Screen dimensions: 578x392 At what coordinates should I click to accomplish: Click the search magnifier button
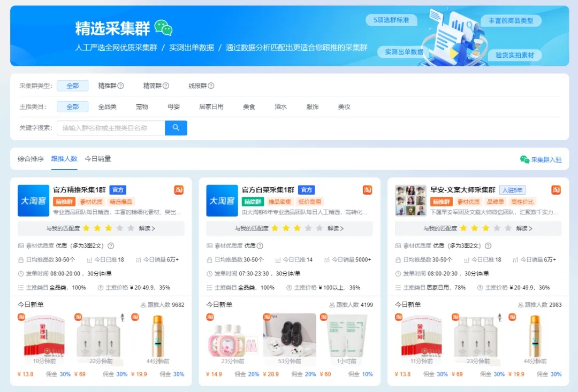(176, 128)
